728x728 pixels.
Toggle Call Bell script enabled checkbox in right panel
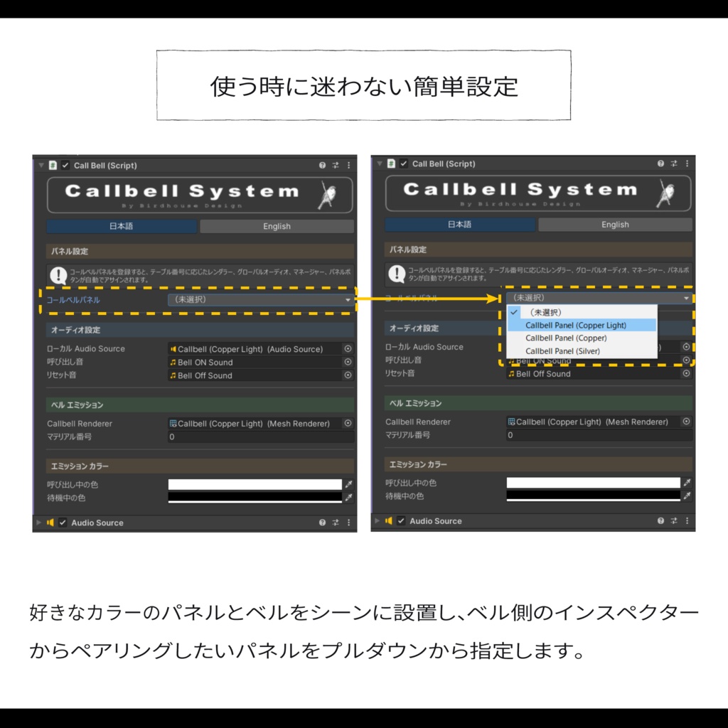coord(404,164)
